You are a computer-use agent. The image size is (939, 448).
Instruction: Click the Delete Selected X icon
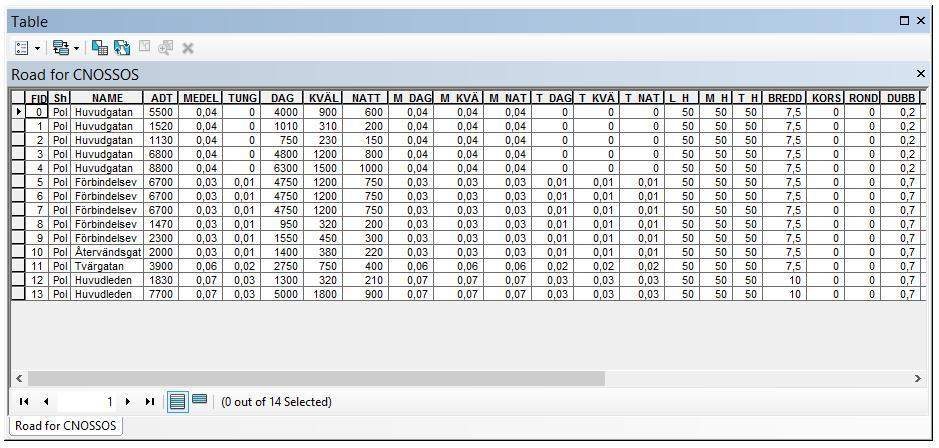[x=187, y=48]
